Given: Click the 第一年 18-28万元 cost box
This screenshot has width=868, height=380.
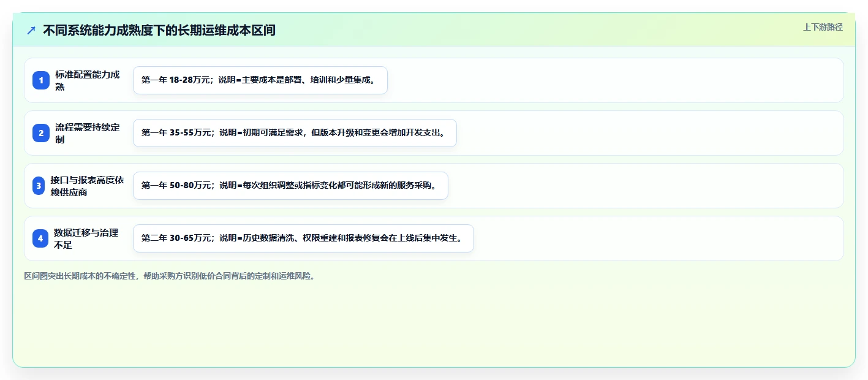Looking at the screenshot, I should (x=260, y=80).
